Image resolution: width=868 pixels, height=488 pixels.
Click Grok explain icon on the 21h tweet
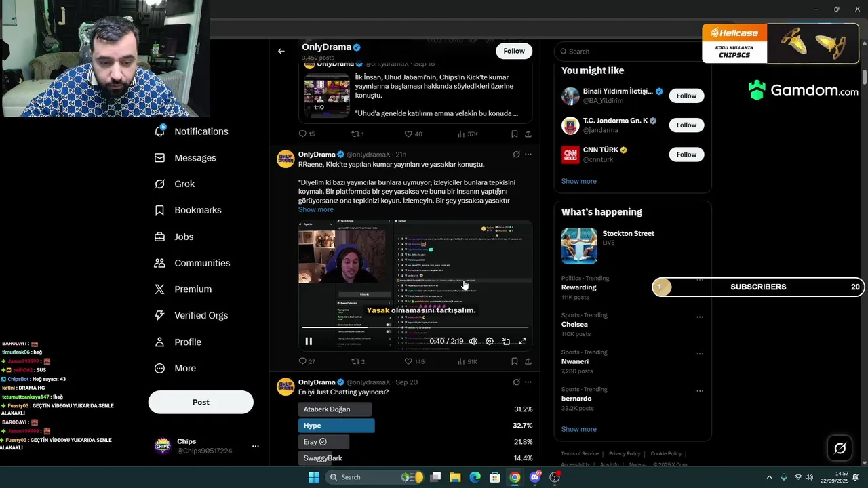[x=516, y=155]
